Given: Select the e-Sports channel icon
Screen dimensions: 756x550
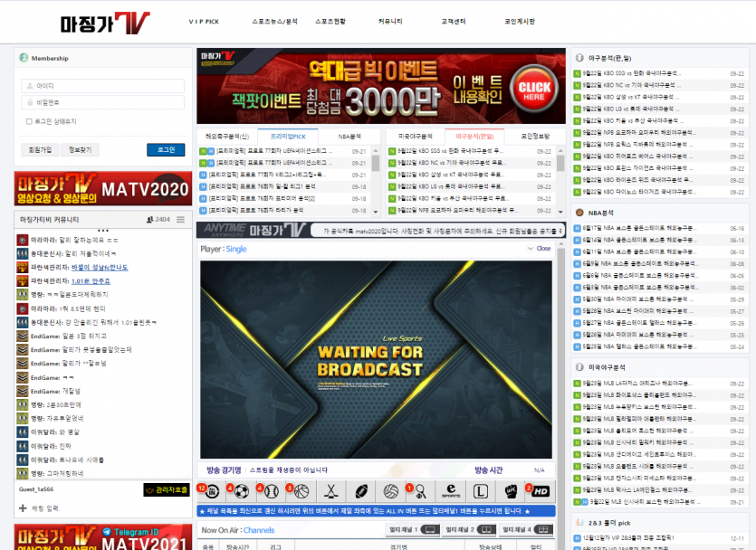Looking at the screenshot, I should coord(450,491).
